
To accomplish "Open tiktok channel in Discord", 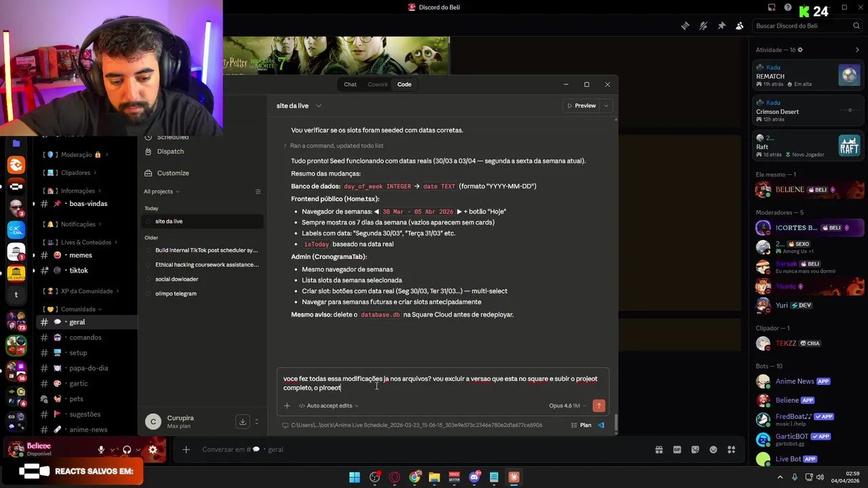I will click(86, 270).
